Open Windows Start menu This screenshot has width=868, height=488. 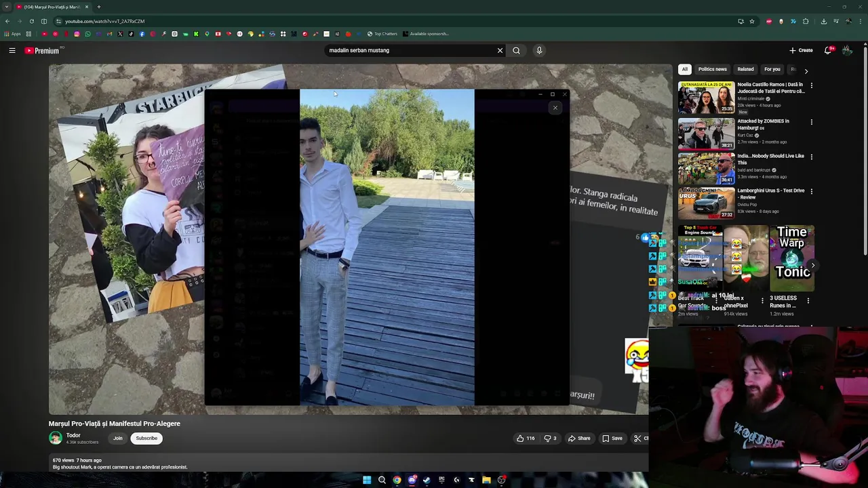coord(367,480)
